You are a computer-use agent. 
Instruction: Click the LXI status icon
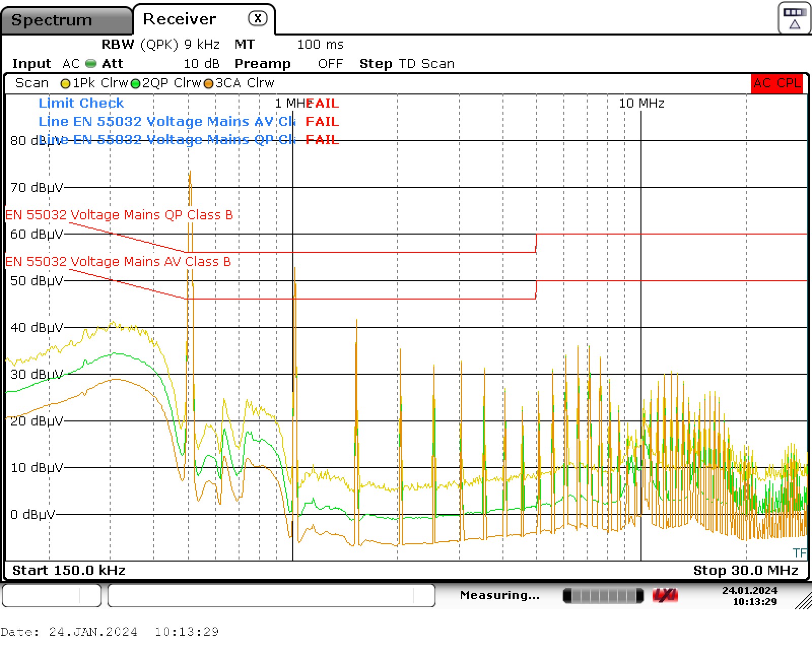pyautogui.click(x=665, y=596)
